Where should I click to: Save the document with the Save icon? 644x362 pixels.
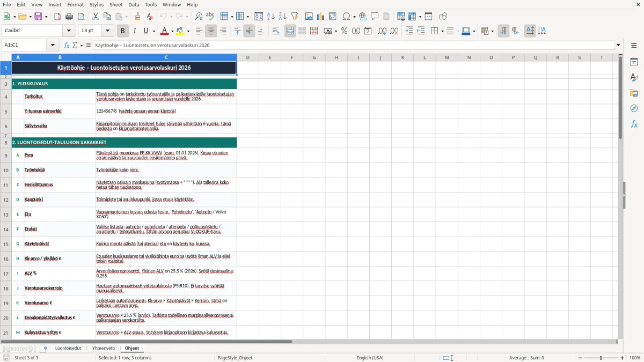click(x=39, y=17)
